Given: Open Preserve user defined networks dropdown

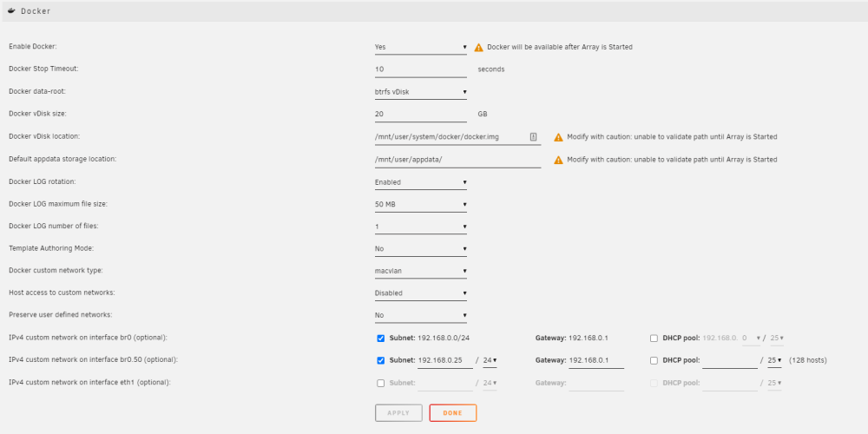Looking at the screenshot, I should tap(421, 315).
